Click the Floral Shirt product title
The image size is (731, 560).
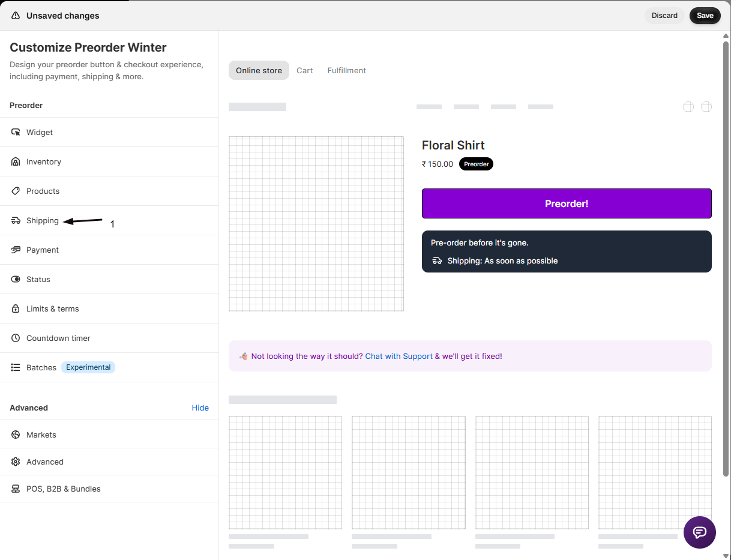tap(453, 145)
